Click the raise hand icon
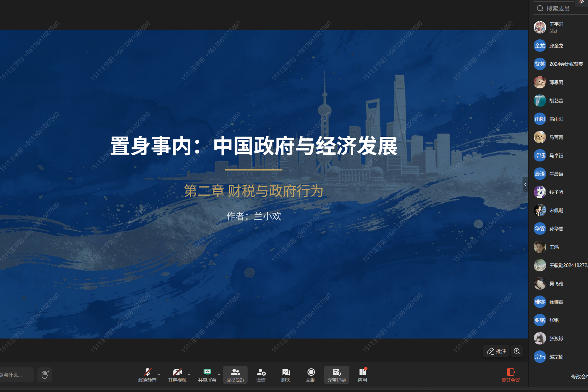Viewport: 588px width, 392px height. tap(45, 375)
